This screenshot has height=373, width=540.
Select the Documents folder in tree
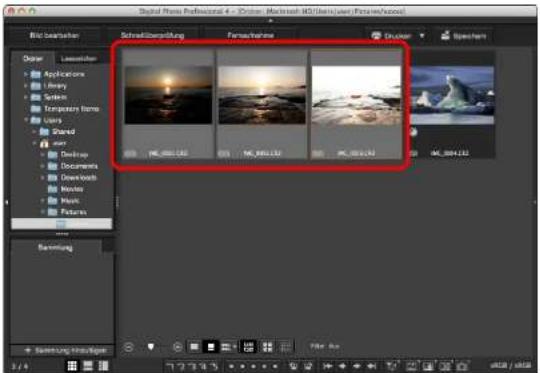(79, 166)
